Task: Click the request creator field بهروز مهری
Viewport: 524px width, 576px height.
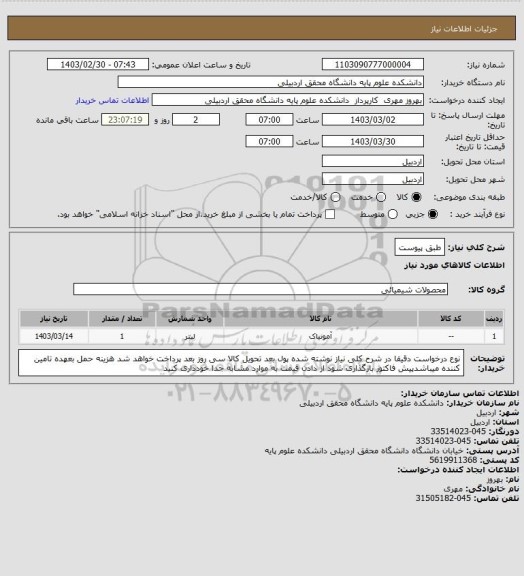Action: click(x=288, y=100)
